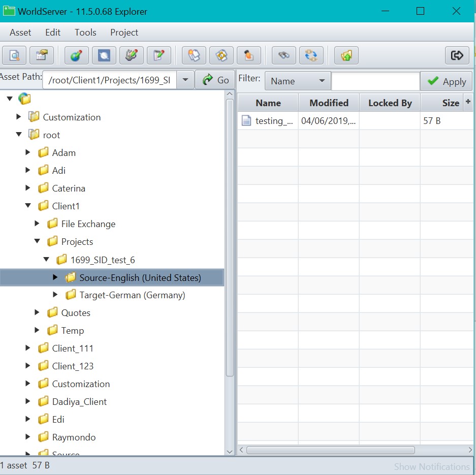Expand the Quotes folder
This screenshot has width=476, height=475.
[37, 312]
